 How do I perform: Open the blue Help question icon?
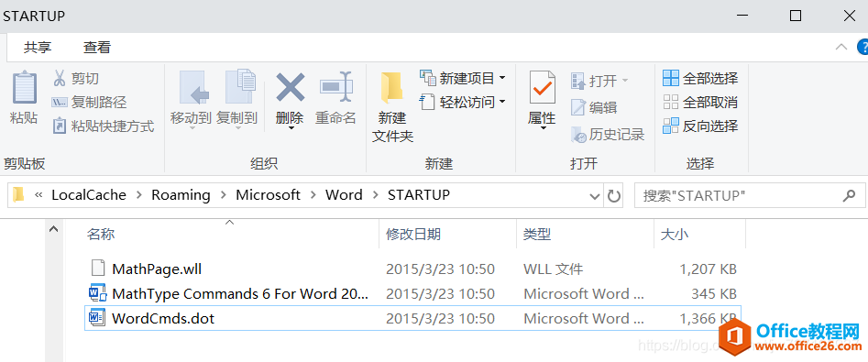(x=863, y=47)
